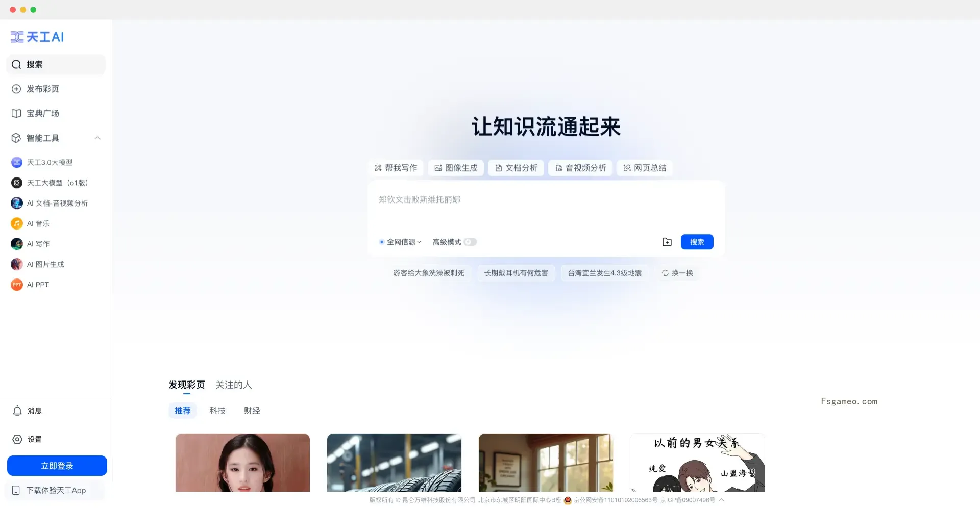Click the AI PPT text label

tap(38, 285)
